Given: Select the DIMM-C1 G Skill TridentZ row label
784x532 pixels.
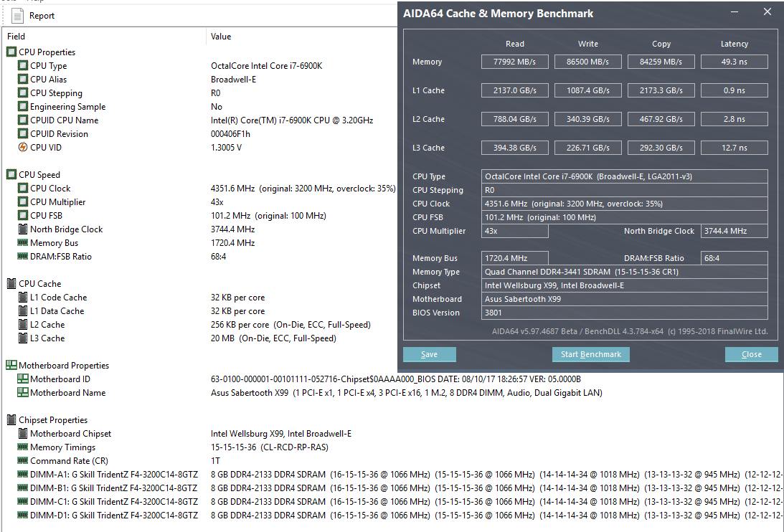Looking at the screenshot, I should pos(114,501).
